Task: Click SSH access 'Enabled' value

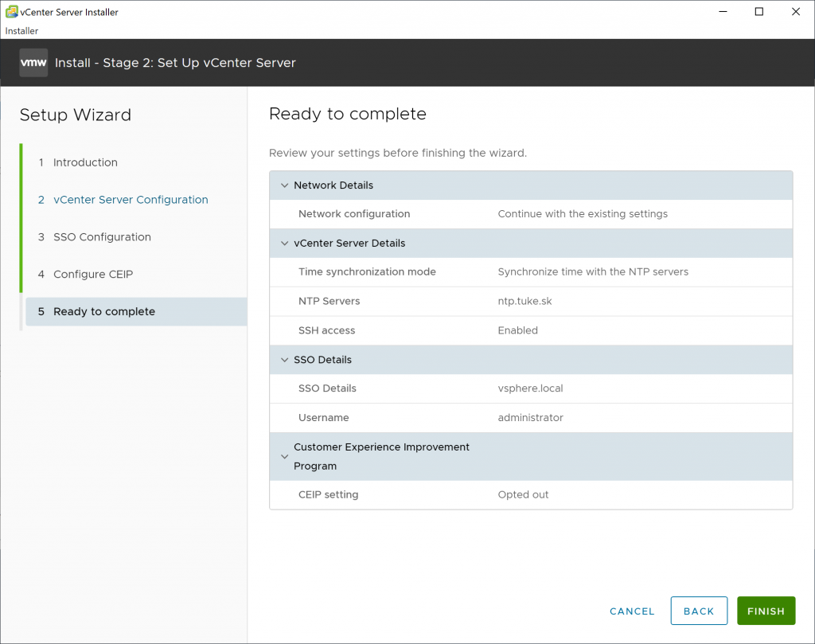Action: (x=517, y=330)
